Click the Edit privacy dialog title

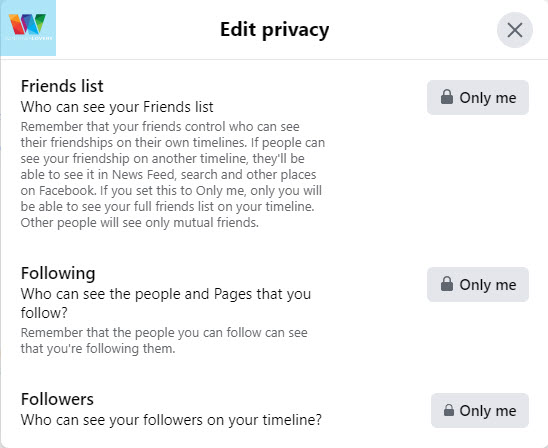274,30
